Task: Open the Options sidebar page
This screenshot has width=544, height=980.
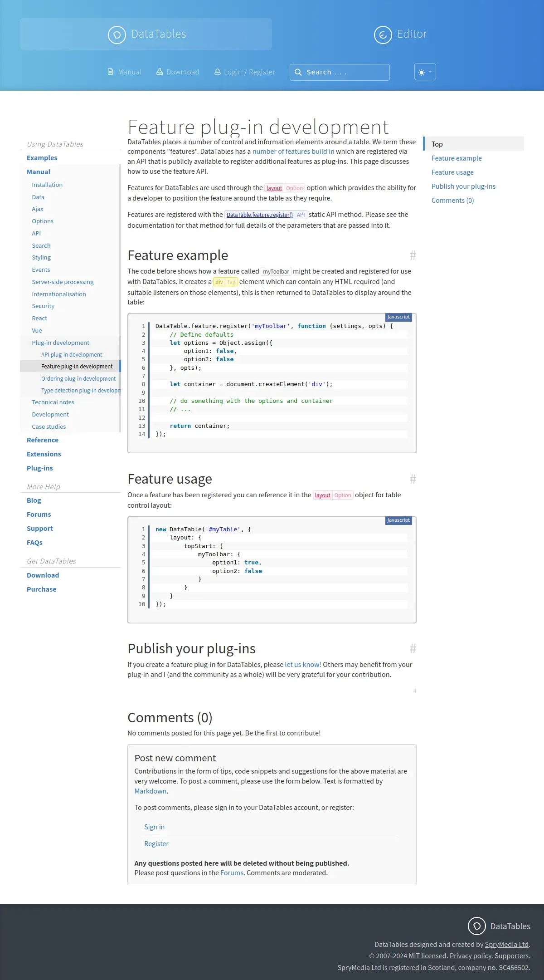Action: [x=43, y=221]
